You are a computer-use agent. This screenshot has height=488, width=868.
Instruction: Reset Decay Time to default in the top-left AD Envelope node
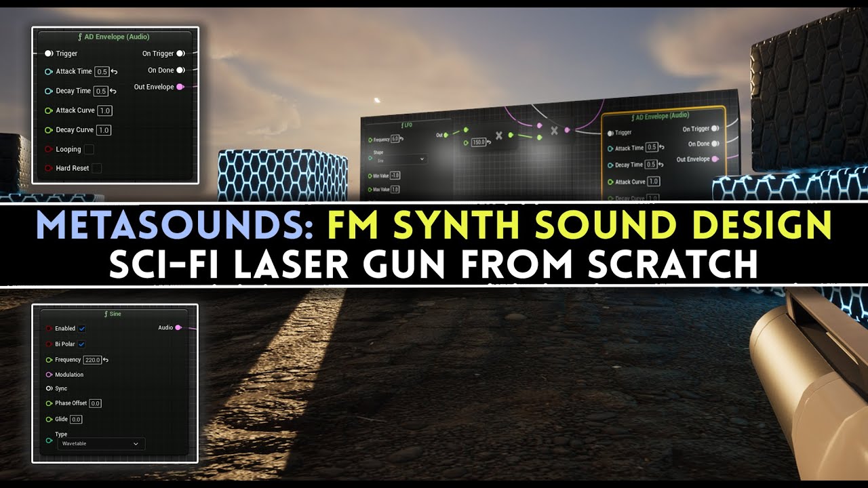[114, 91]
